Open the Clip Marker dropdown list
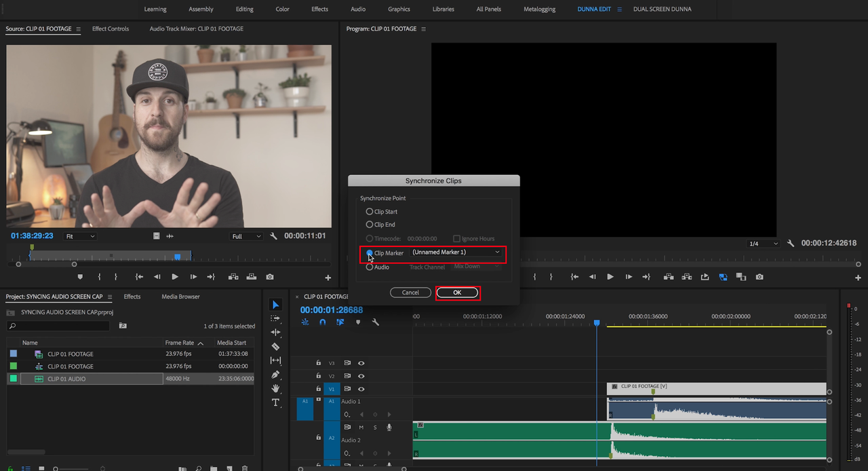The width and height of the screenshot is (868, 471). pyautogui.click(x=456, y=252)
